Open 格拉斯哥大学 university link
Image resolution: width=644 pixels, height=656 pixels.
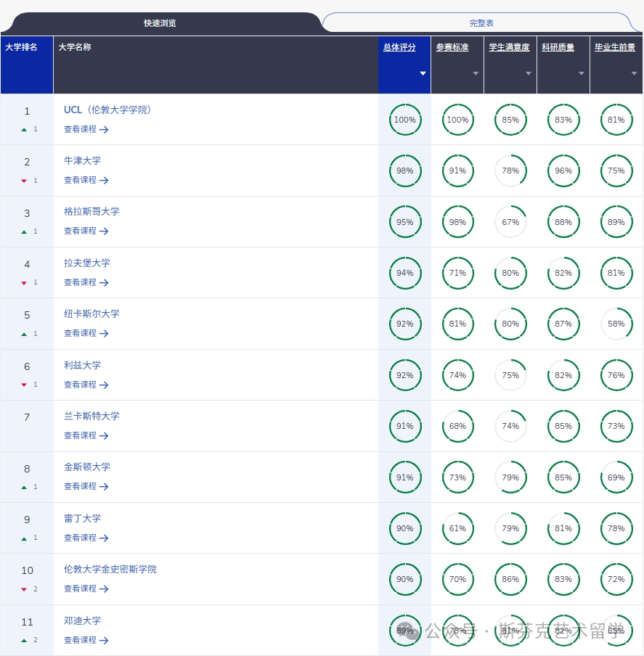tap(91, 212)
